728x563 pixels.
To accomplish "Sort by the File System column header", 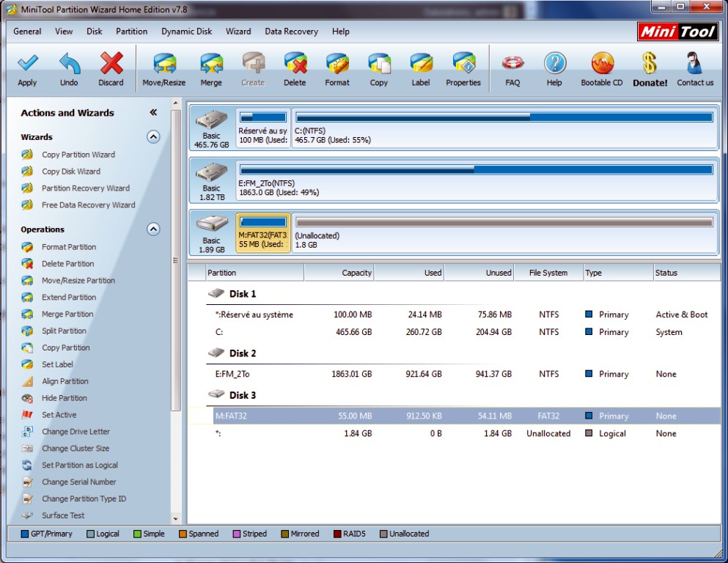I will [x=548, y=273].
